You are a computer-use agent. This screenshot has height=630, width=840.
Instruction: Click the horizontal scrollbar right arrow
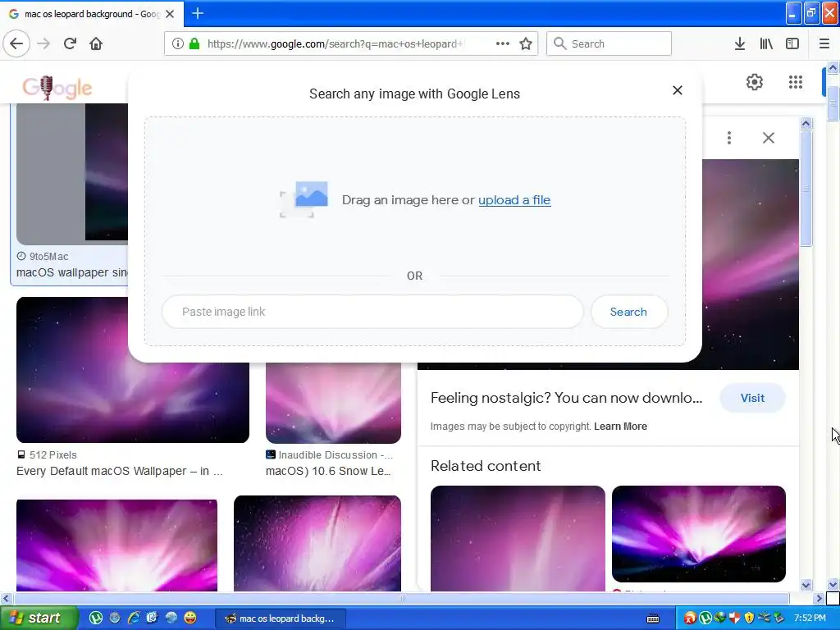pyautogui.click(x=819, y=598)
